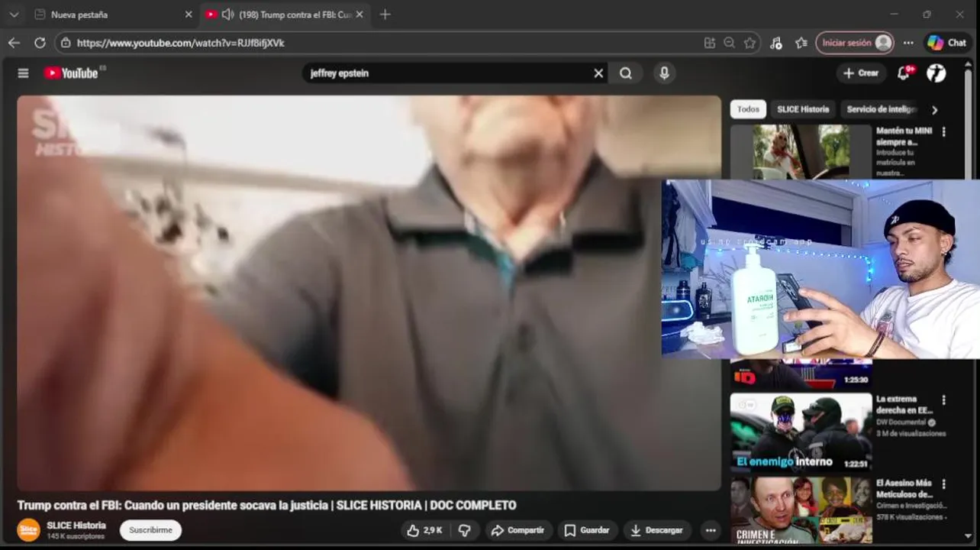This screenshot has width=980, height=550.
Task: Save video with Guardar button
Action: coord(587,530)
